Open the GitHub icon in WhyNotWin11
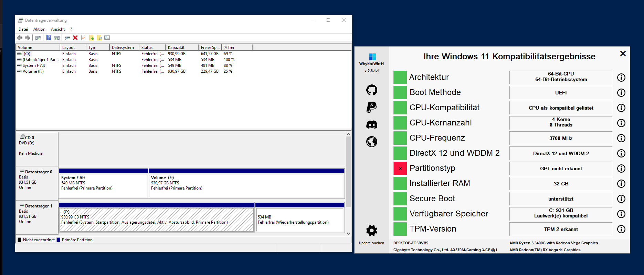Screen dimensions: 644x275 [372, 90]
